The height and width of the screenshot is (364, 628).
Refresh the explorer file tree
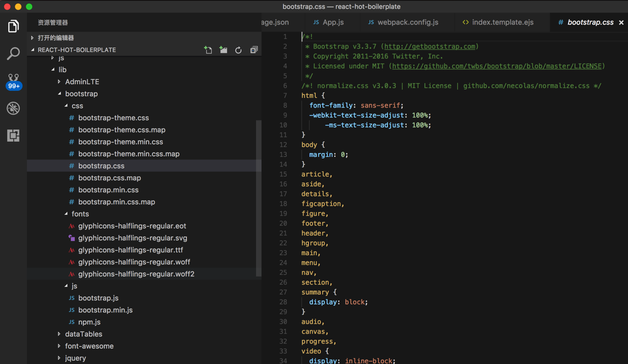tap(239, 50)
